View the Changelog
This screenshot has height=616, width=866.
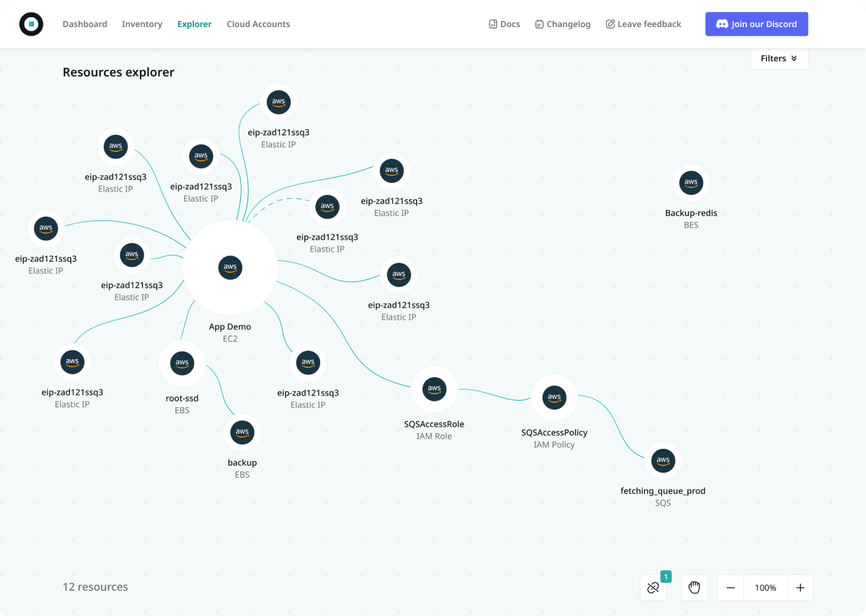point(562,24)
